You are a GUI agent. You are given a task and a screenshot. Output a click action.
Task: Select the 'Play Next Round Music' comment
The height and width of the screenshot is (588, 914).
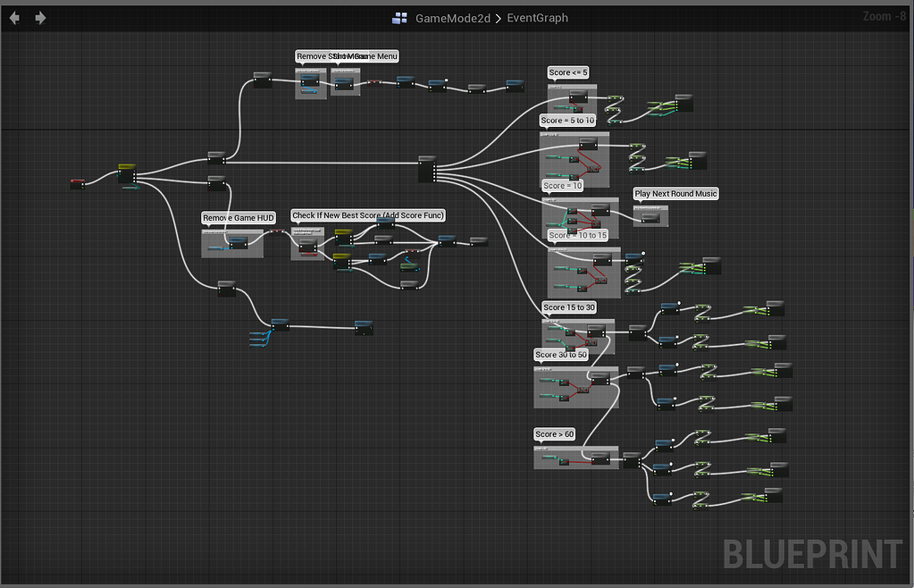point(675,194)
